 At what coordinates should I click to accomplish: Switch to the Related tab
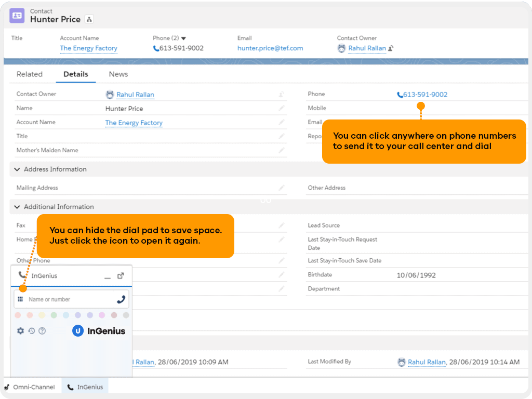30,74
